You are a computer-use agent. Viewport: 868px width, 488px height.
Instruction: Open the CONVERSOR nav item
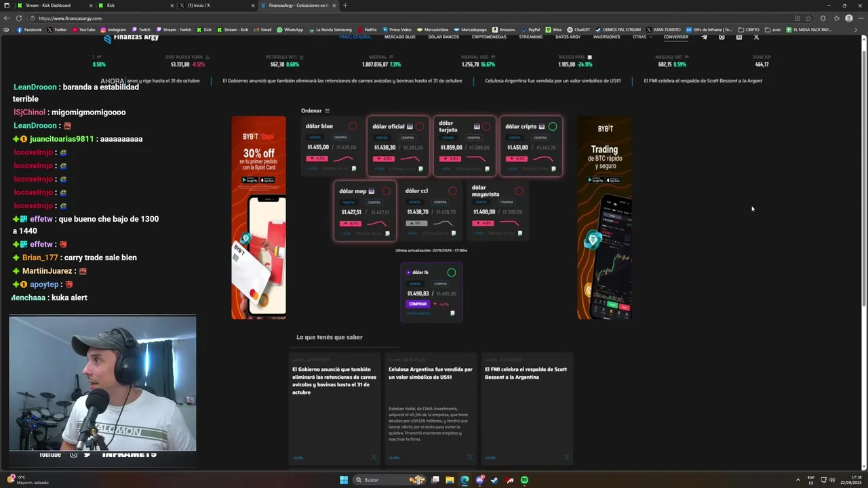[675, 37]
